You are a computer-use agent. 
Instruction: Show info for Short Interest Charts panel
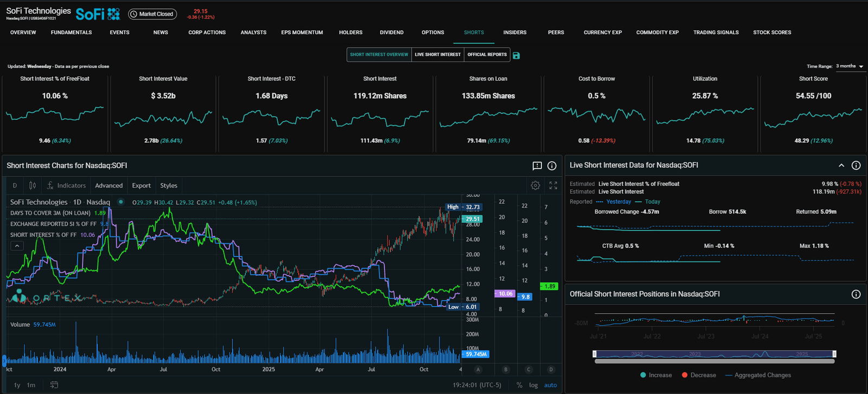(552, 166)
